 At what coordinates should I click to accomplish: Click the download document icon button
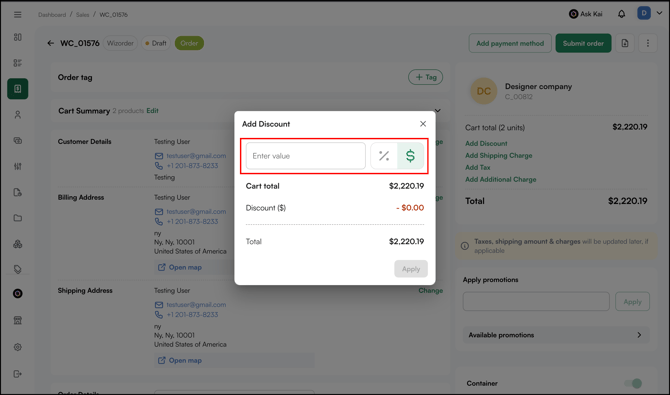click(625, 43)
